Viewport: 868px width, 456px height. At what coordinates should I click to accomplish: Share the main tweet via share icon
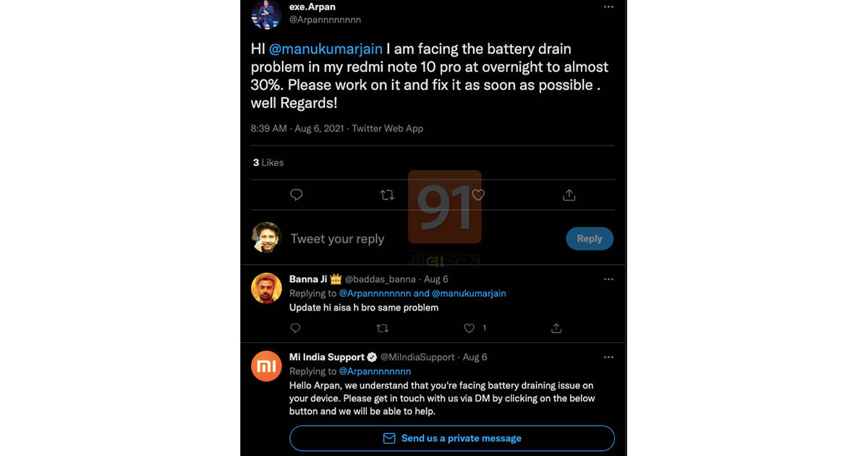[569, 195]
